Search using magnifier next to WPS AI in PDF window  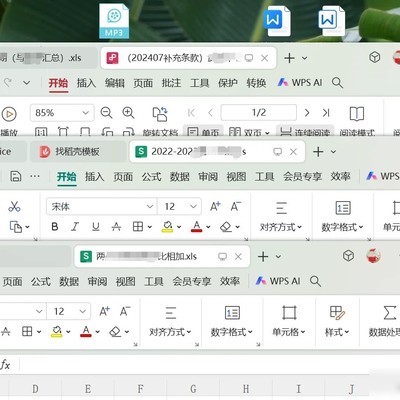click(x=337, y=83)
